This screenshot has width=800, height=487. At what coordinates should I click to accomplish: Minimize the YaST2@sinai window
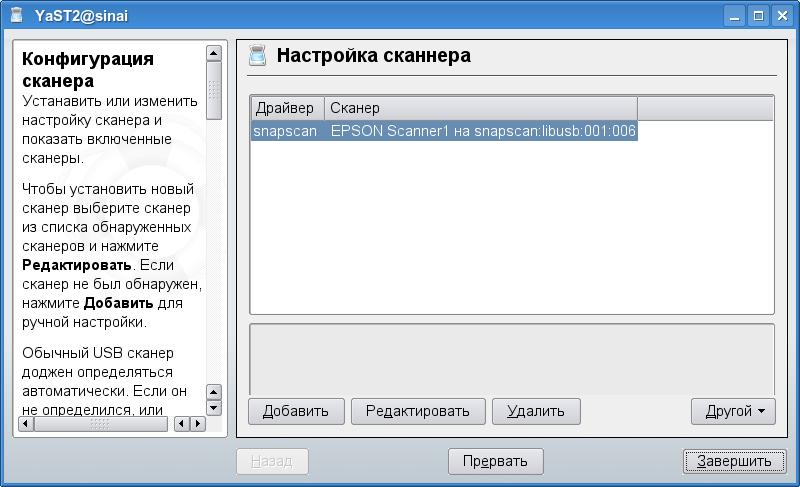735,16
